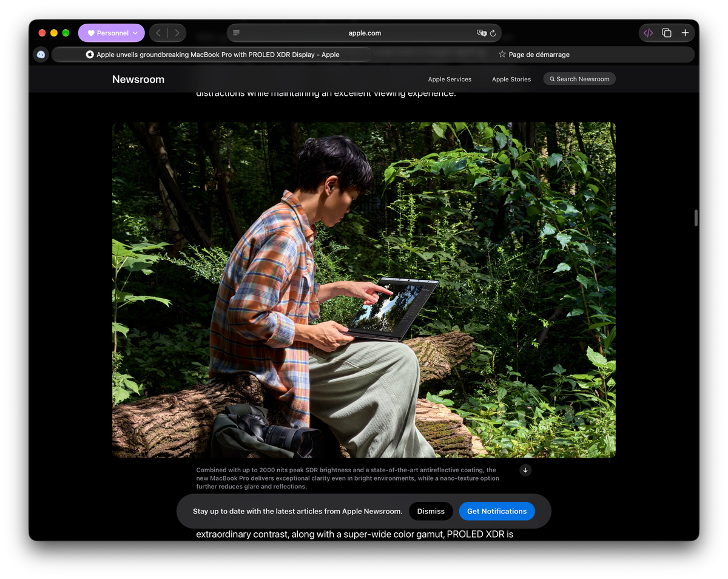The image size is (728, 579).
Task: Click the "Stay up to date" banner text
Action: [x=297, y=511]
